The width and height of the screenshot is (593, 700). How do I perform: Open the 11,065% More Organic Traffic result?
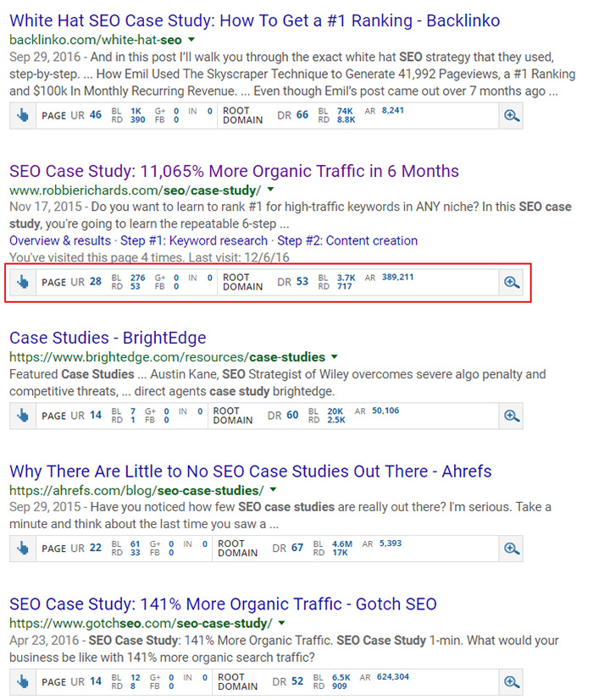(x=234, y=171)
